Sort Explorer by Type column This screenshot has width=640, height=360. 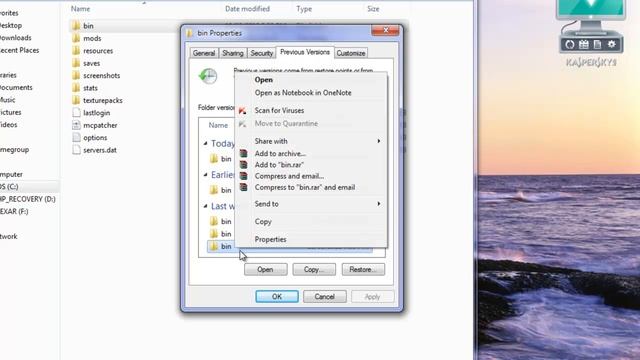(x=304, y=9)
